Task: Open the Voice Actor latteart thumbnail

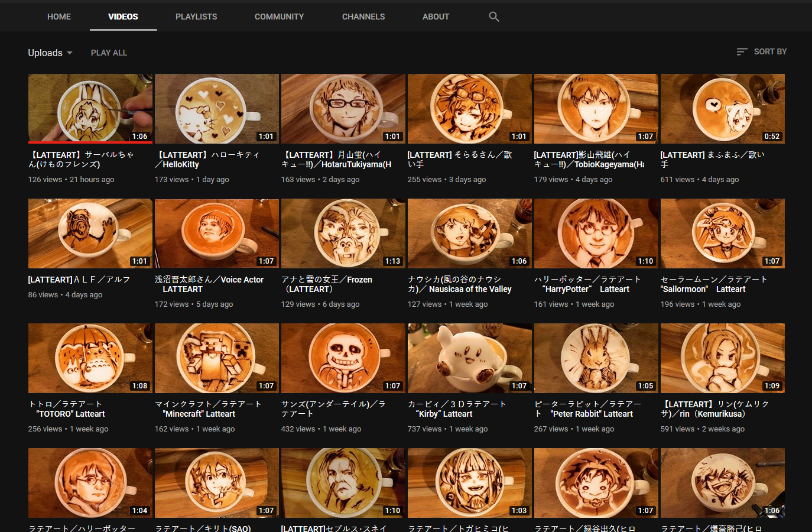Action: [x=216, y=233]
